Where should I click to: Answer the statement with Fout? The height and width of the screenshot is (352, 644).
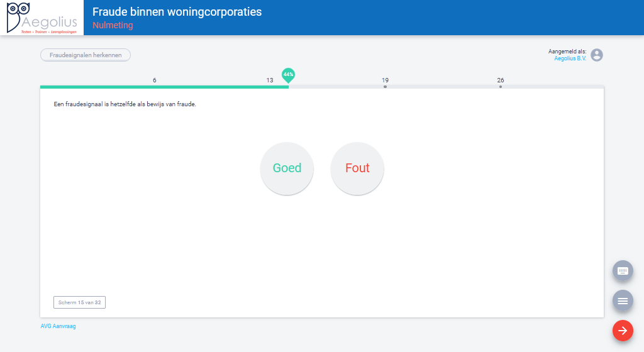(x=357, y=168)
